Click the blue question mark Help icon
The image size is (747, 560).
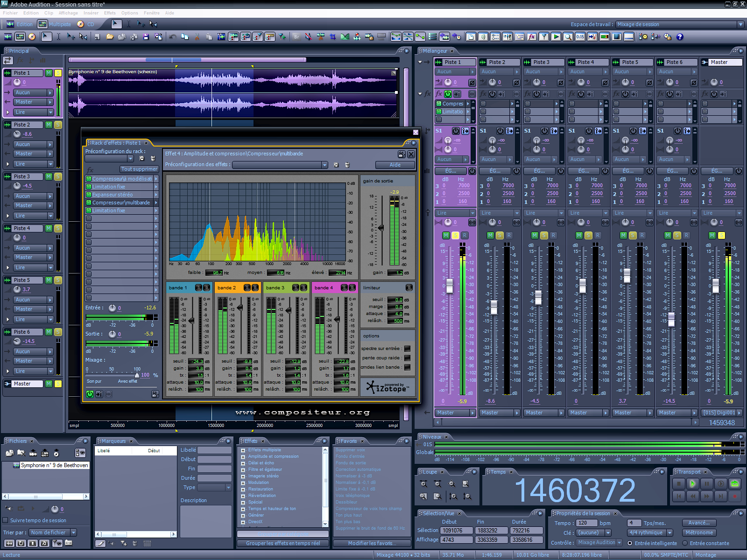[680, 36]
